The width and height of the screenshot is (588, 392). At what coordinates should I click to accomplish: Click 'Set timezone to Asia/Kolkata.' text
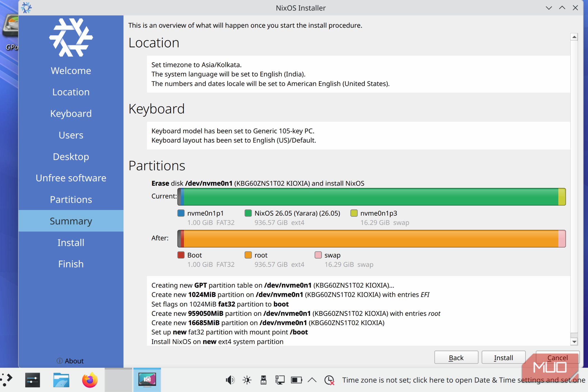(x=196, y=65)
